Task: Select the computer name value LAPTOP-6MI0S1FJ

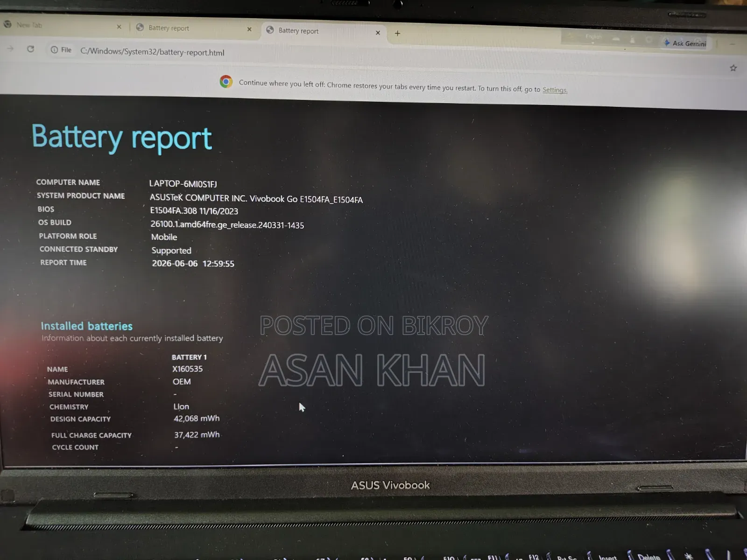Action: point(183,184)
